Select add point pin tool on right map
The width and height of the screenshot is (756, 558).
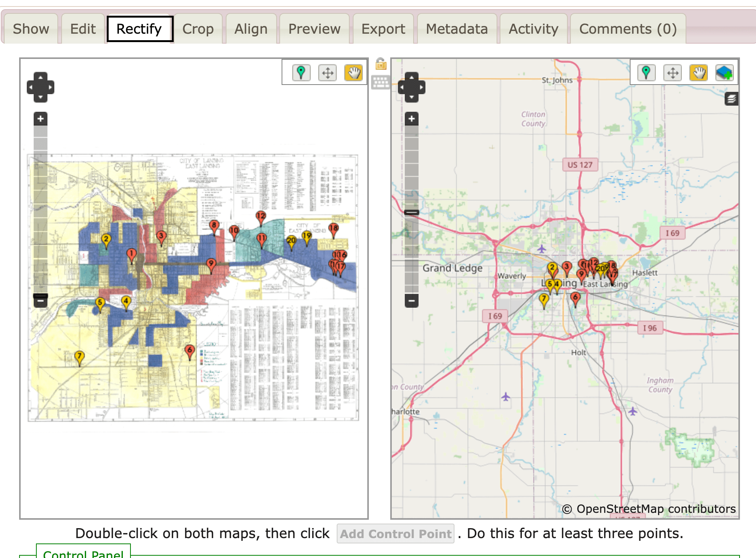pyautogui.click(x=646, y=72)
